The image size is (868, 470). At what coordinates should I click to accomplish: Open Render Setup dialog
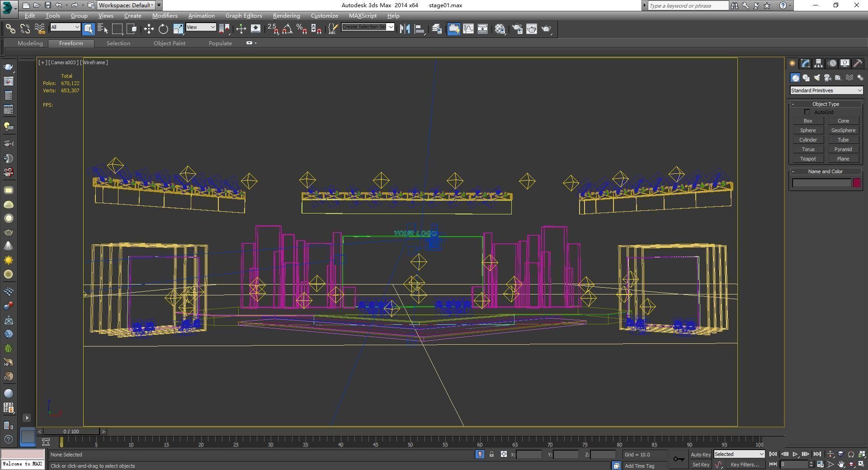517,29
